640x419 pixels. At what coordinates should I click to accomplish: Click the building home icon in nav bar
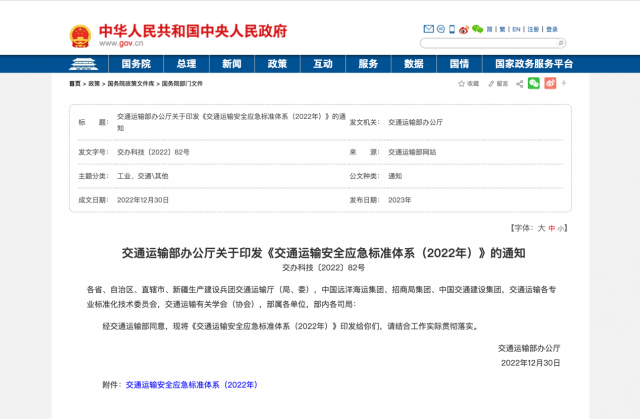click(x=83, y=64)
